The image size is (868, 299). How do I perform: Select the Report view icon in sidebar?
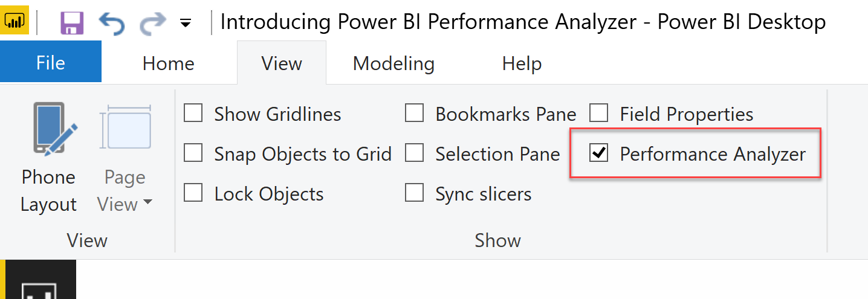click(40, 289)
